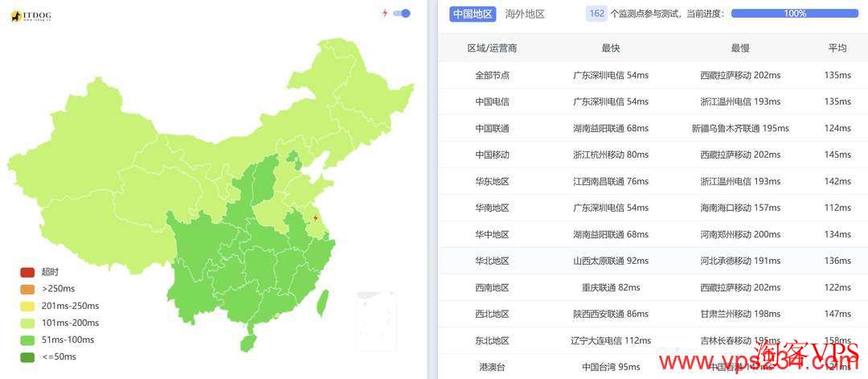Image resolution: width=868 pixels, height=379 pixels.
Task: Click the 147ms average for 西北地区
Action: pyautogui.click(x=837, y=314)
